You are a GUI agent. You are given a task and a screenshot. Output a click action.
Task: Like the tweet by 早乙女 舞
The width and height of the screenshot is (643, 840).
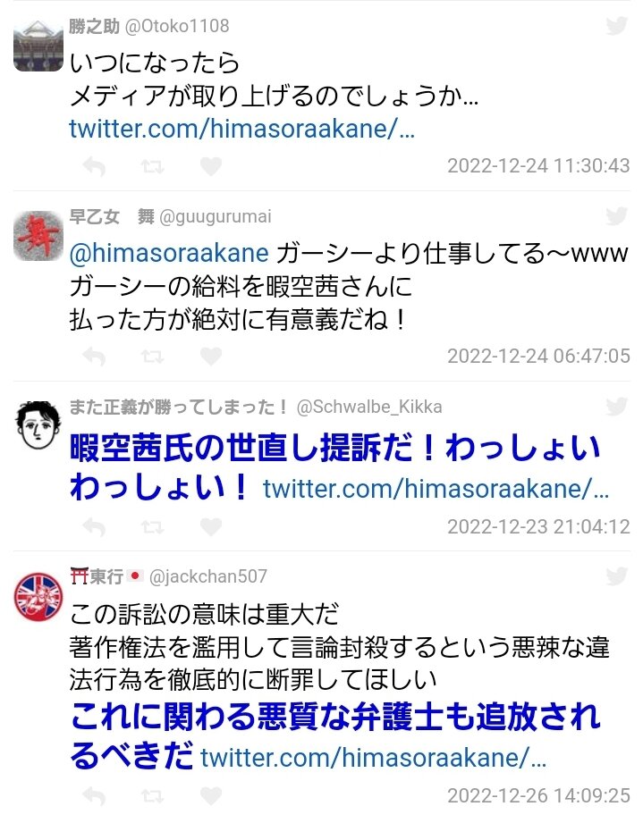(x=211, y=357)
